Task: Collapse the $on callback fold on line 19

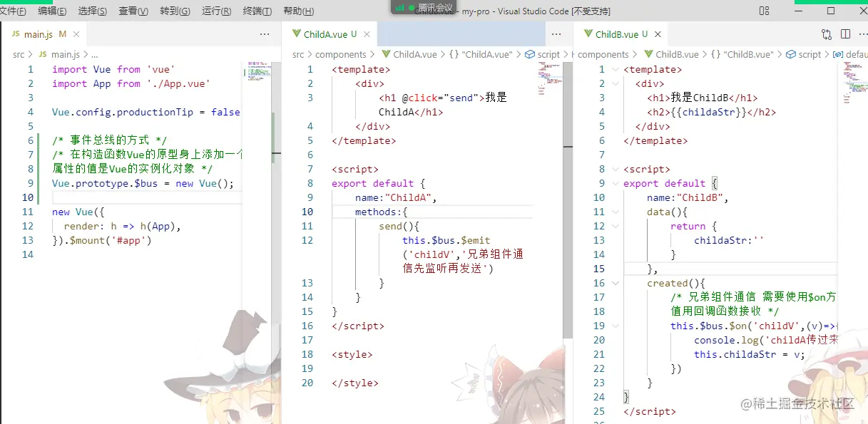Action: click(x=615, y=326)
